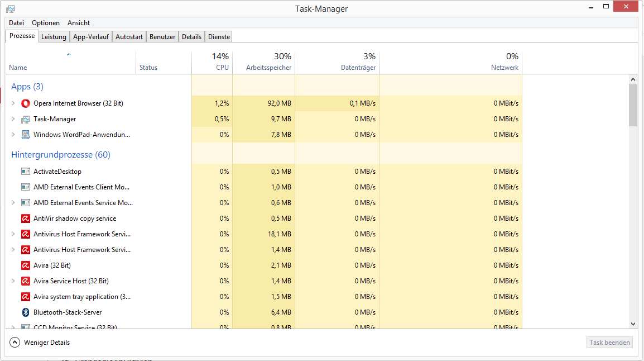Click the 0,5% CPU value

[222, 119]
